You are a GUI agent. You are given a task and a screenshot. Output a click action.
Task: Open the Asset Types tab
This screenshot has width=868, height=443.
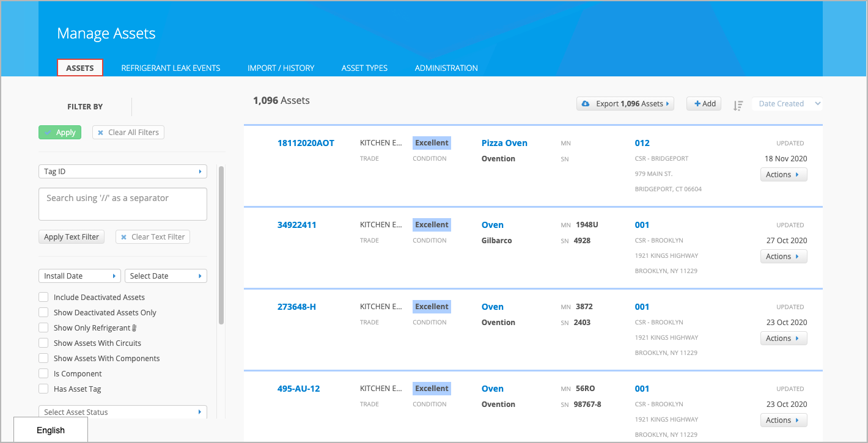point(364,68)
